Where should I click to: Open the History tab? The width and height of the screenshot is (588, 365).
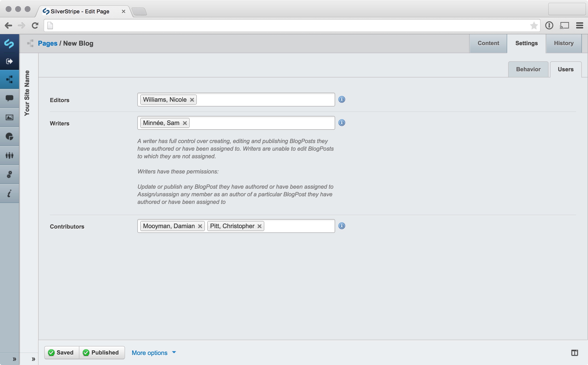[x=564, y=43]
